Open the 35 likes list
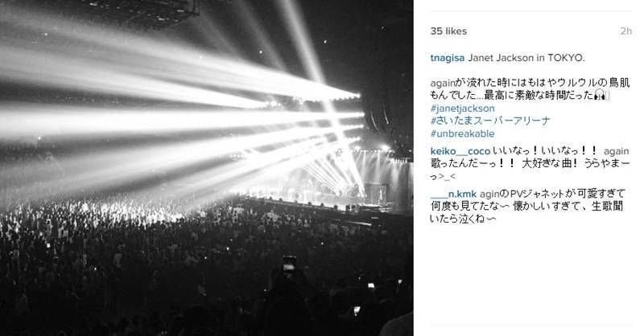Screen dimensions: 644x336 448,31
